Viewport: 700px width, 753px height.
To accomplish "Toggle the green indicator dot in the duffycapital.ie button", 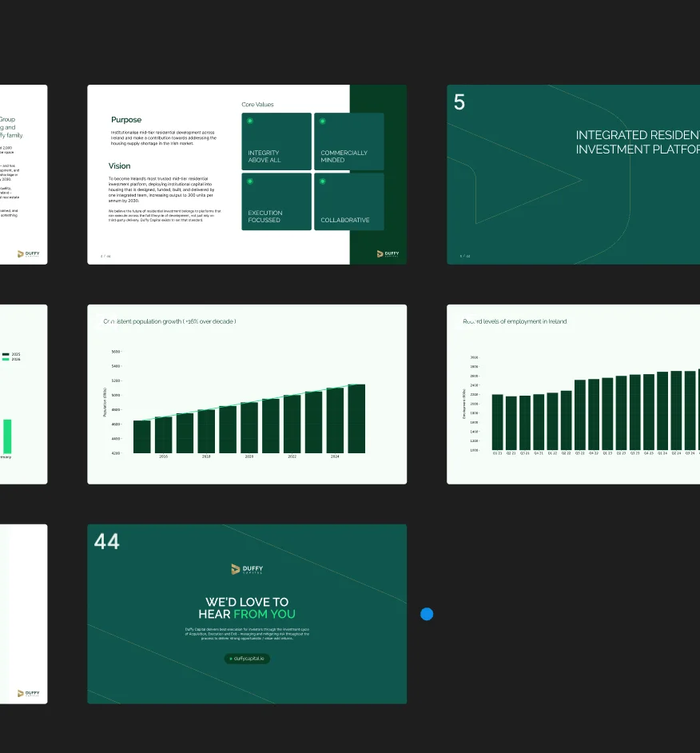I will 231,659.
